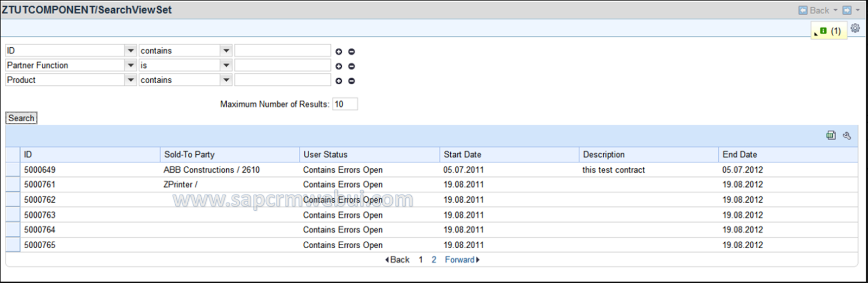868x283 pixels.
Task: Open the ID search field dropdown
Action: point(131,51)
